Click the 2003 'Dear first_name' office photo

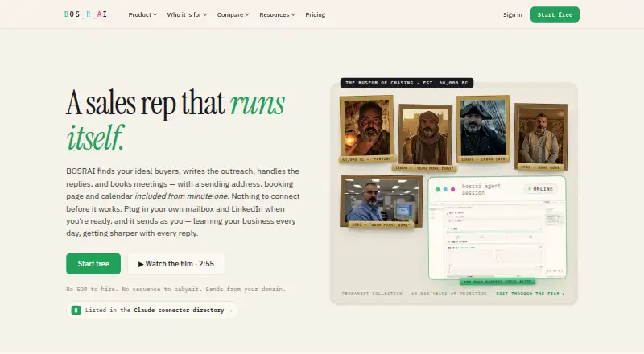click(381, 201)
